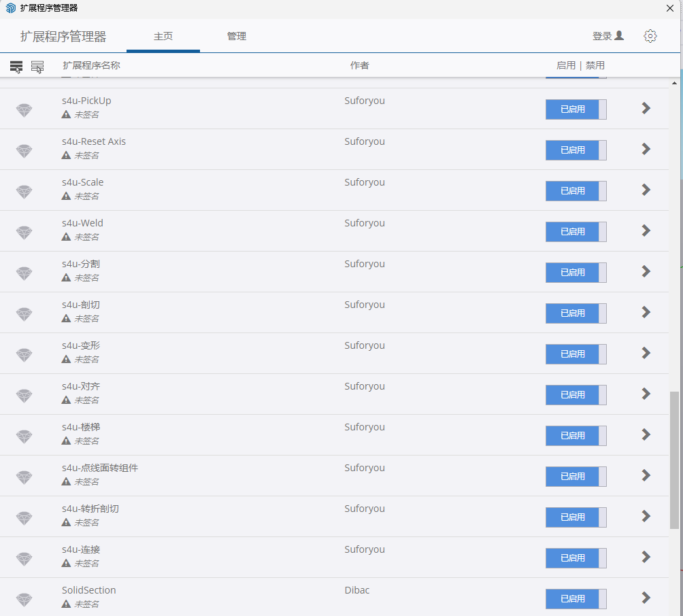683x616 pixels.
Task: Disable the s4u-Reset Axis extension toggle
Action: (x=576, y=150)
